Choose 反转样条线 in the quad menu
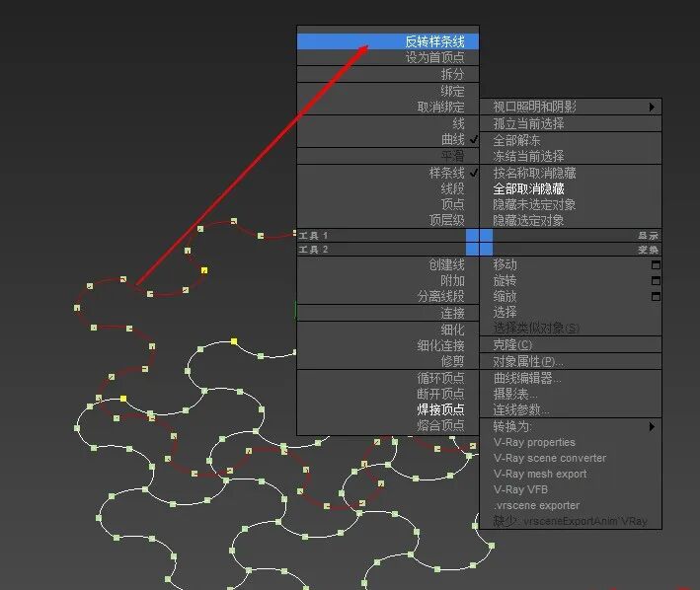The width and height of the screenshot is (700, 590). [x=387, y=41]
